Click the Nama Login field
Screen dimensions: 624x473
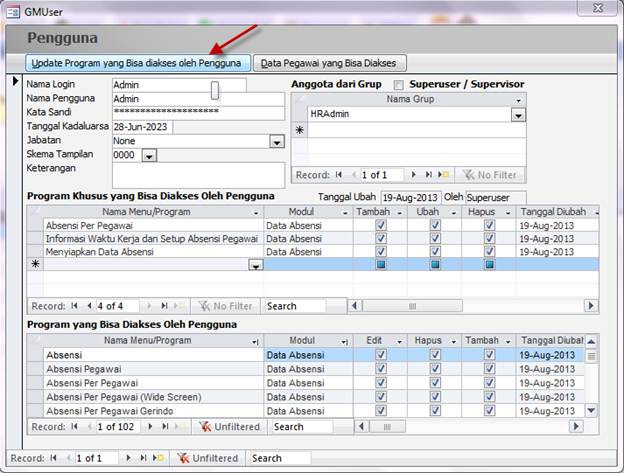point(179,85)
